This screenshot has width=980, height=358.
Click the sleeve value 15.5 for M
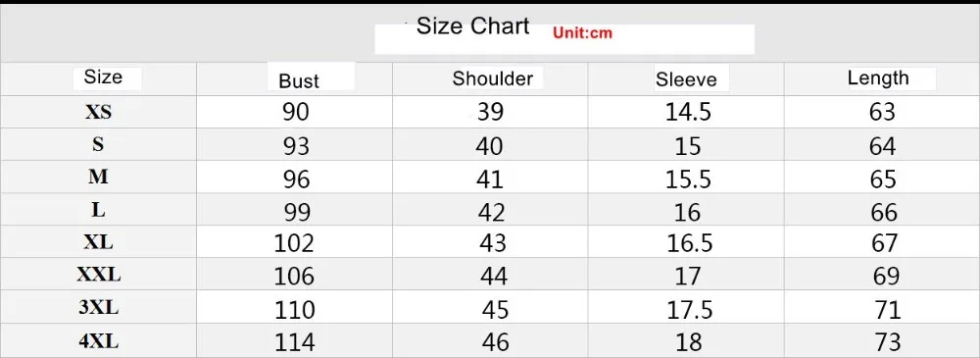click(x=688, y=180)
